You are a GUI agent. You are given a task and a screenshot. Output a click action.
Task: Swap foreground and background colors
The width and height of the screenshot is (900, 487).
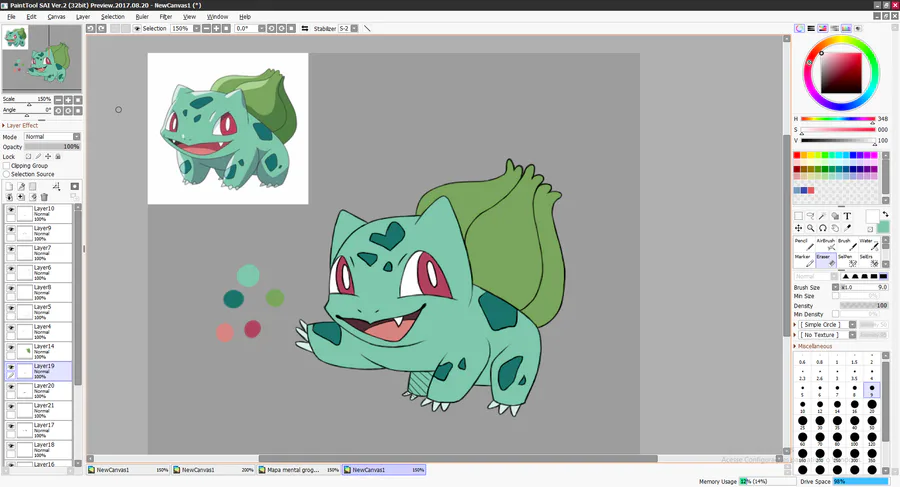(x=885, y=214)
